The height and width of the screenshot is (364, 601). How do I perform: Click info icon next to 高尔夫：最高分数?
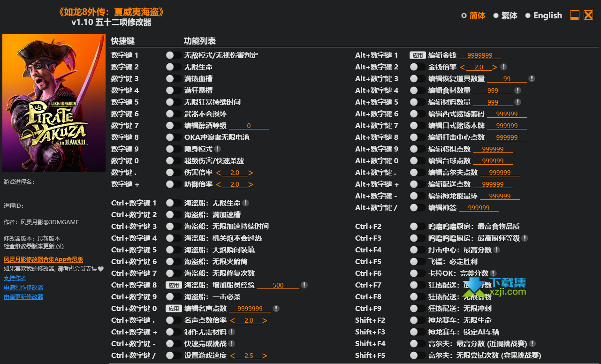point(533,344)
